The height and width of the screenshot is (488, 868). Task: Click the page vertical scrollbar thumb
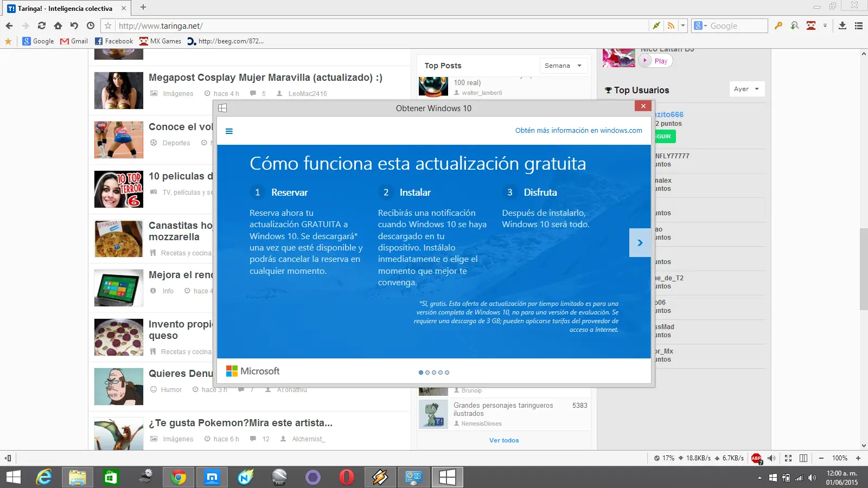tap(864, 269)
